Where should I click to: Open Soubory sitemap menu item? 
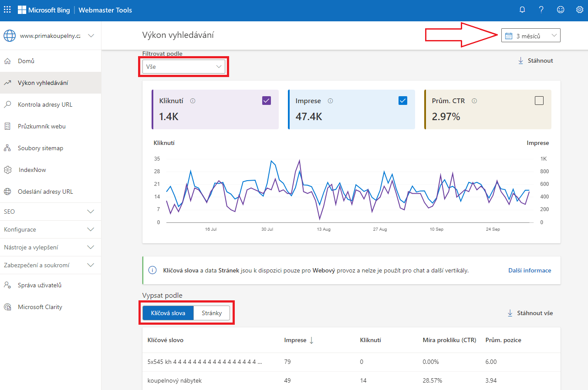[51, 148]
